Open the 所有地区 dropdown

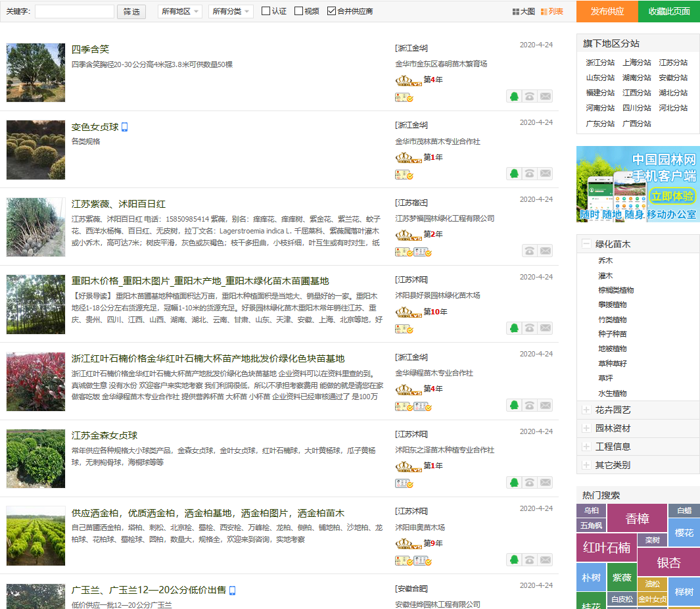(180, 11)
